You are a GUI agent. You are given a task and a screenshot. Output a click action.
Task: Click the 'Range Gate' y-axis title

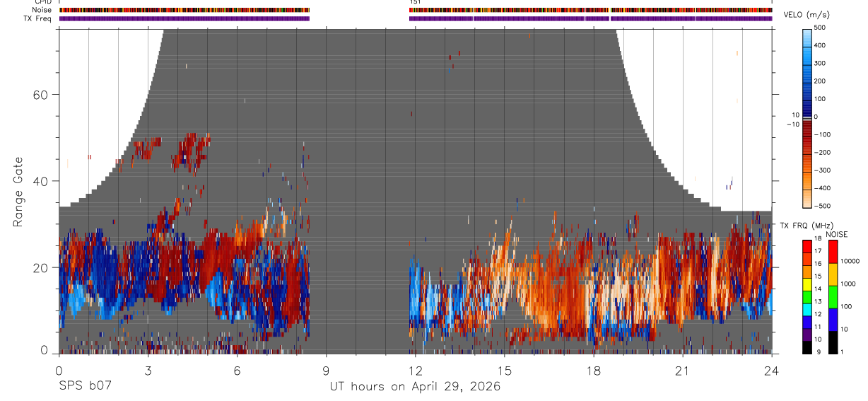[19, 191]
